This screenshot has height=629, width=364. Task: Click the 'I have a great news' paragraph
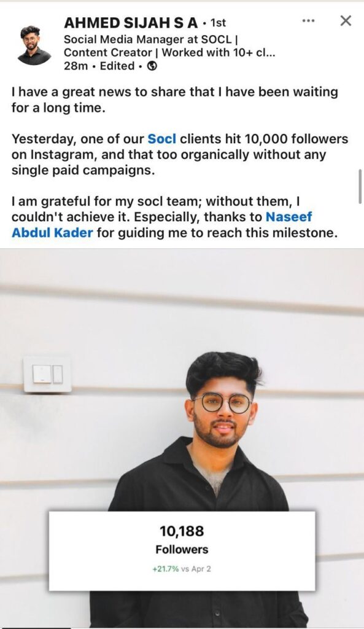[x=175, y=100]
